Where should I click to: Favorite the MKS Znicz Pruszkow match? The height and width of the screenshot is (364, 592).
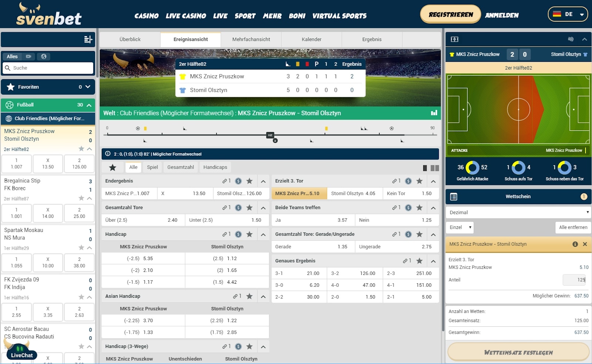click(x=81, y=149)
